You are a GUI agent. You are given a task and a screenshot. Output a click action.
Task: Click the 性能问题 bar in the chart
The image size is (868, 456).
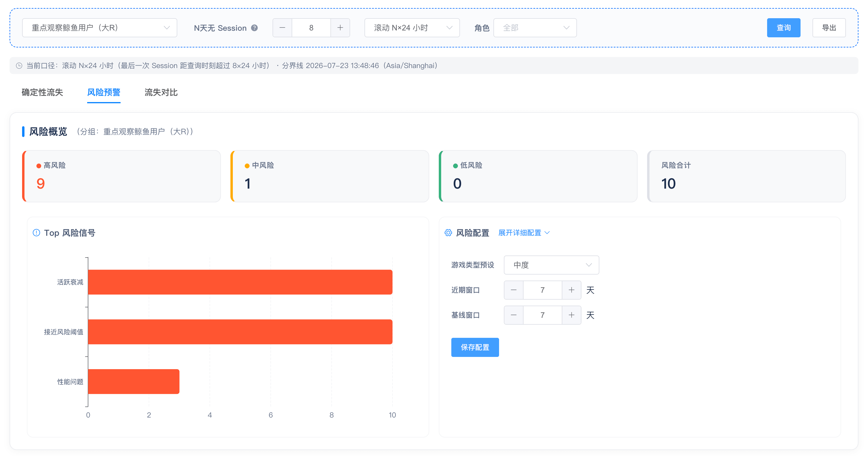click(134, 382)
